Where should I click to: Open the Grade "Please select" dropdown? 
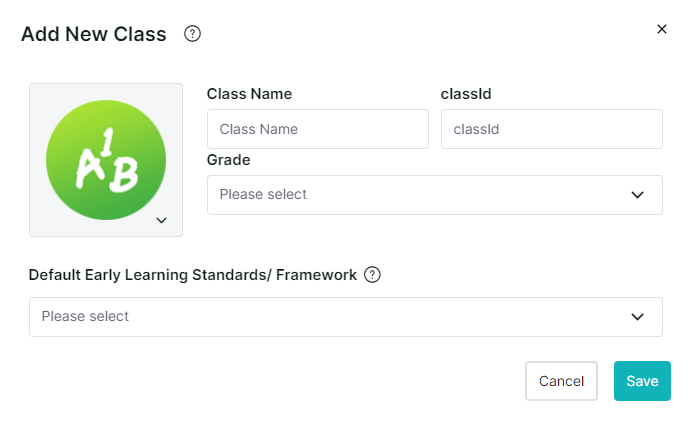(x=420, y=195)
